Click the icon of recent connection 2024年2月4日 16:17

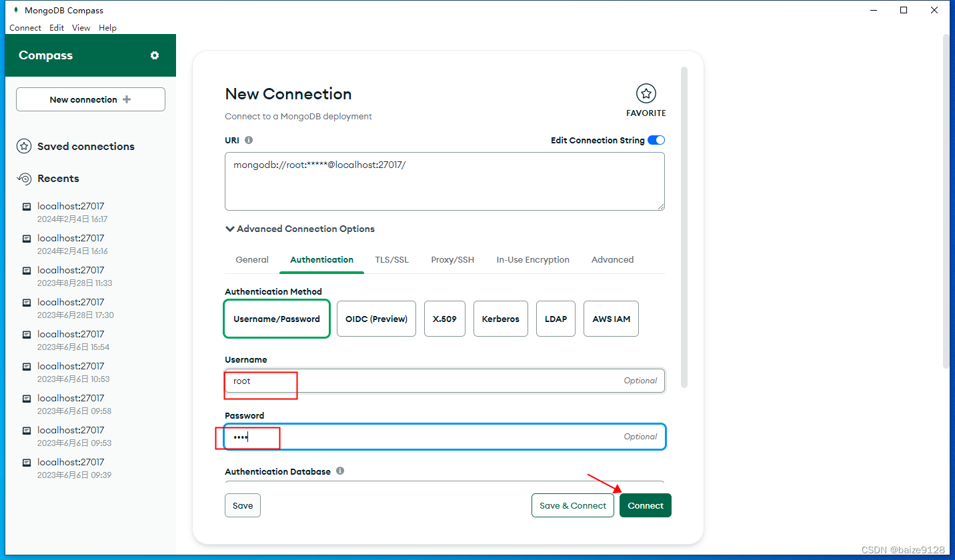[x=27, y=207]
